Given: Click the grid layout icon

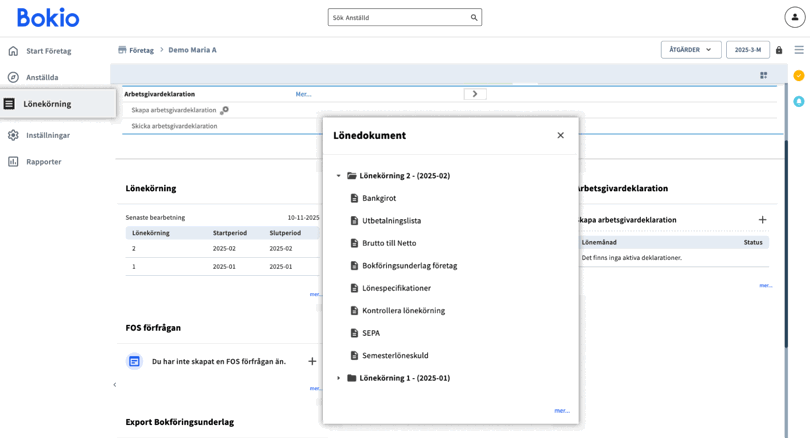Looking at the screenshot, I should (x=763, y=75).
